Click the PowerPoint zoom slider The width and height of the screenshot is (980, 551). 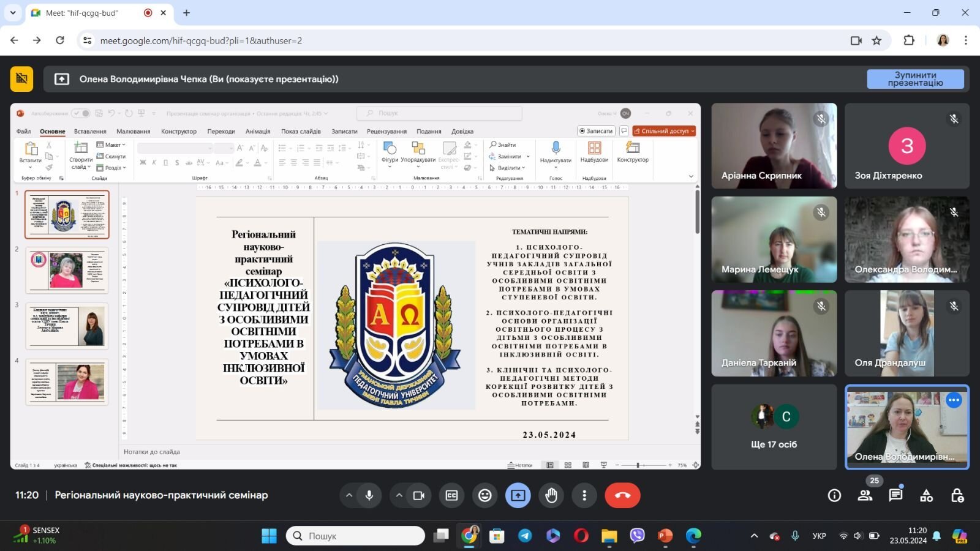643,465
